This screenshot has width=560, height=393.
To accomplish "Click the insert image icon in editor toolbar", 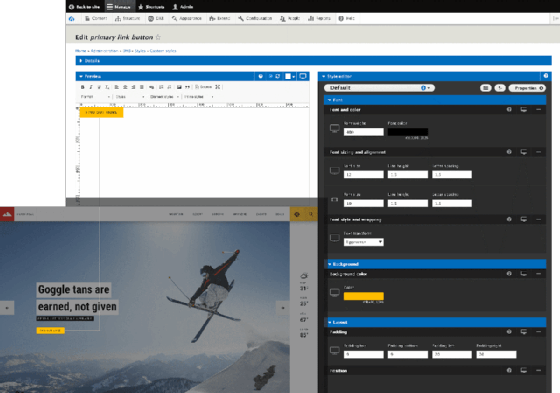I will [179, 87].
